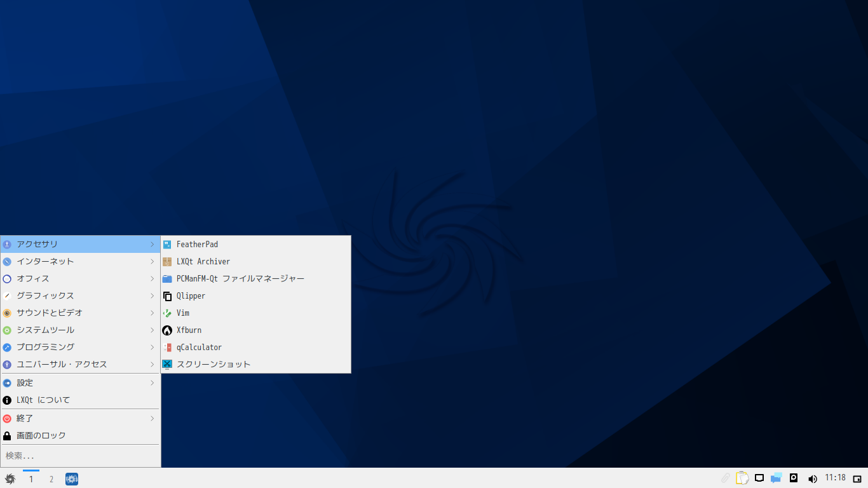Image resolution: width=868 pixels, height=488 pixels.
Task: Select the プログラミング menu label
Action: click(x=46, y=347)
